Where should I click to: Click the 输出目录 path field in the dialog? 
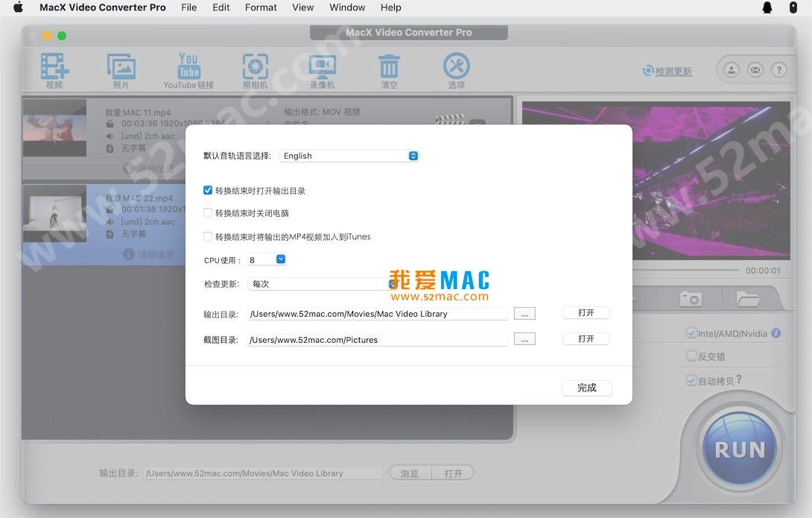(378, 314)
